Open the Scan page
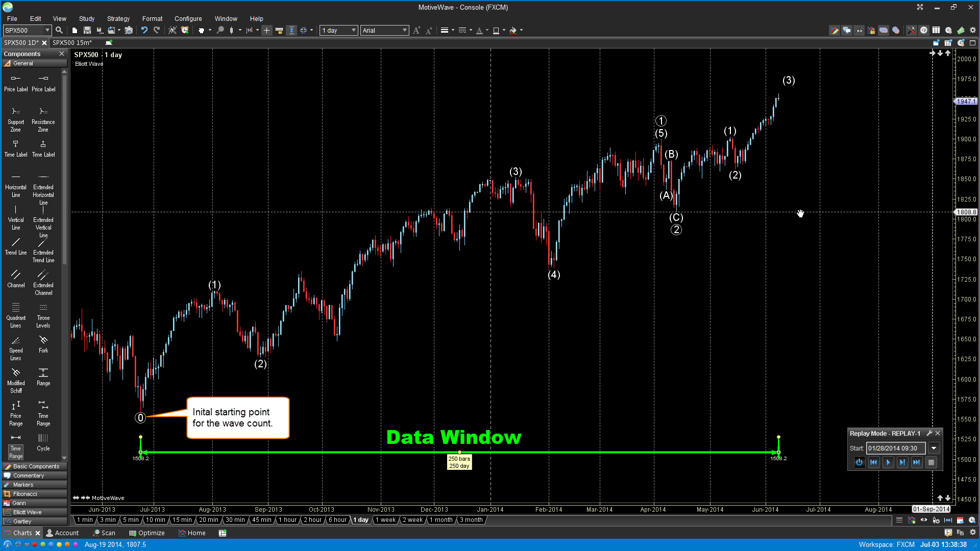The height and width of the screenshot is (551, 980). (104, 533)
